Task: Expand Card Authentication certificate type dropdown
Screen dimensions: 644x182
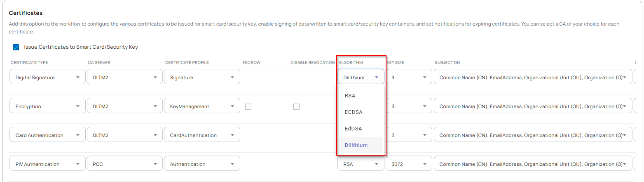Action: point(47,135)
